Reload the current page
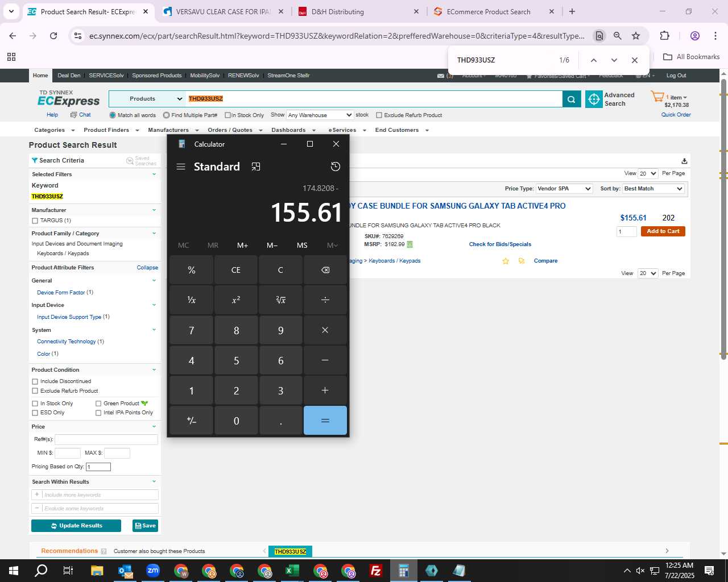Viewport: 728px width, 582px height. 53,36
